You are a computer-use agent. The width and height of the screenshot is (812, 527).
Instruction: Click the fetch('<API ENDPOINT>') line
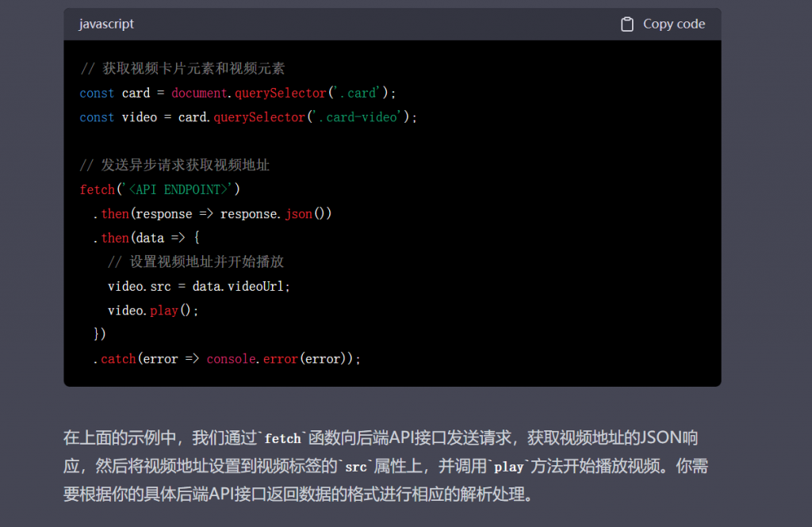(160, 189)
